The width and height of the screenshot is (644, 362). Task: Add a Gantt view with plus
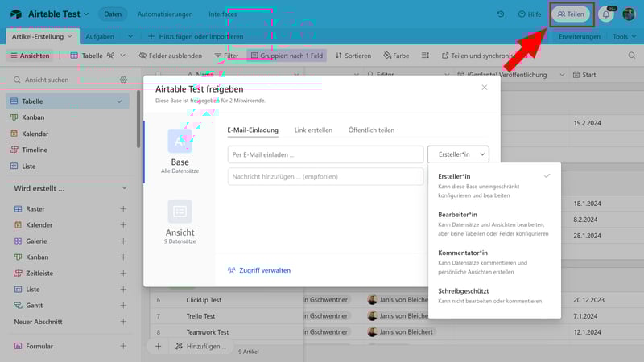point(123,306)
